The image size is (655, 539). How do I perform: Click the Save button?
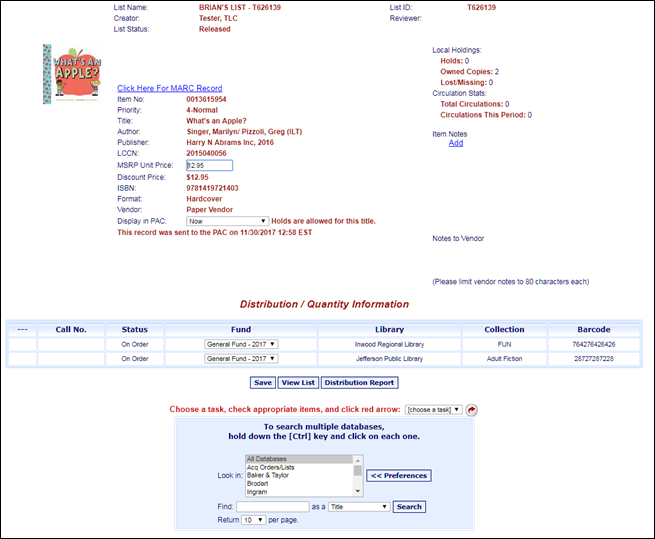(x=263, y=383)
